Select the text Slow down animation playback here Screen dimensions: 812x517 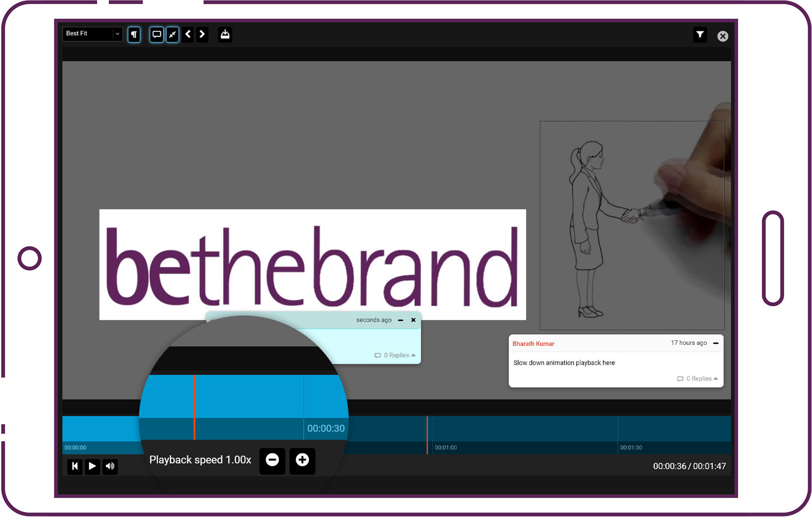[564, 363]
